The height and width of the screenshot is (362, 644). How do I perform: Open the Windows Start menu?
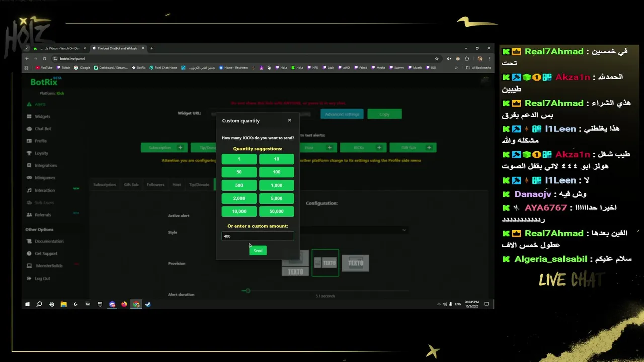(x=27, y=304)
